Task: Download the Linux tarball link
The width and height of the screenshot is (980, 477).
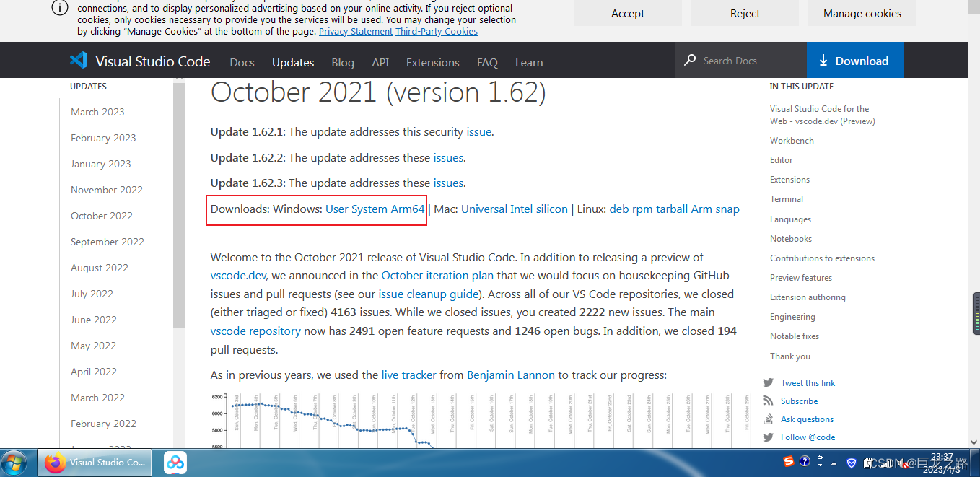Action: coord(672,209)
